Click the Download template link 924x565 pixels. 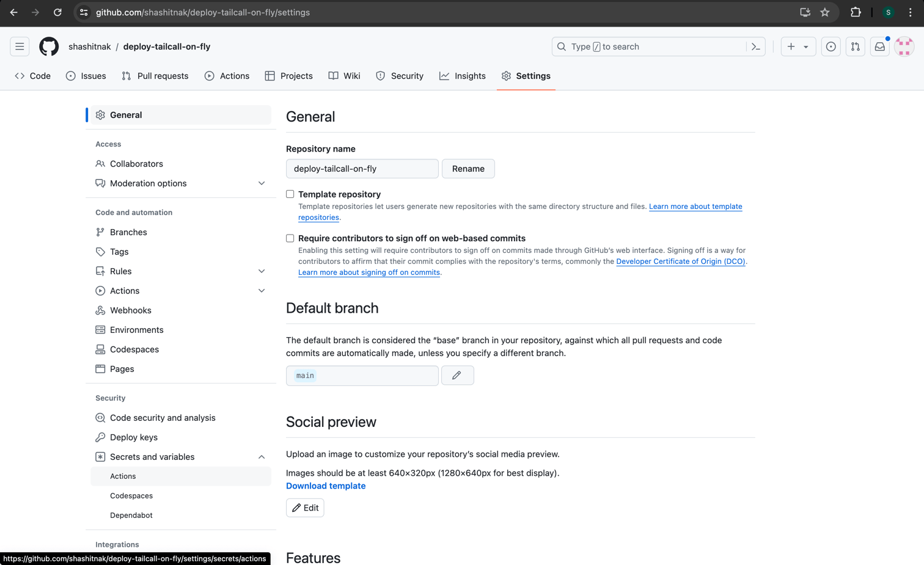click(326, 486)
